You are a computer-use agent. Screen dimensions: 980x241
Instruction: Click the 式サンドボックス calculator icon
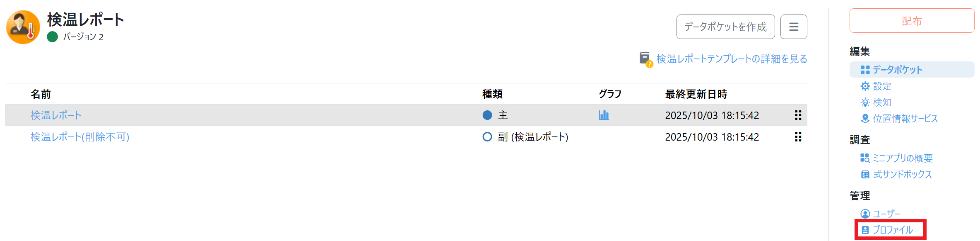click(865, 175)
